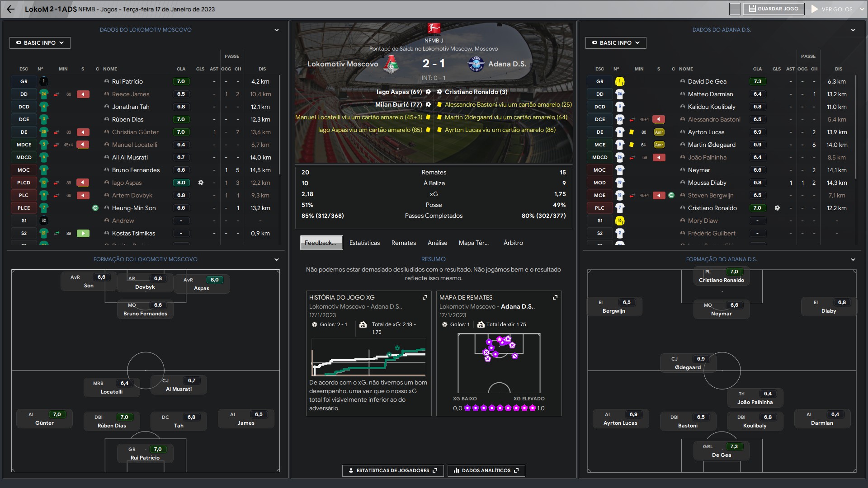Open the Mapa Tér... tab
The image size is (868, 488).
pyautogui.click(x=473, y=243)
